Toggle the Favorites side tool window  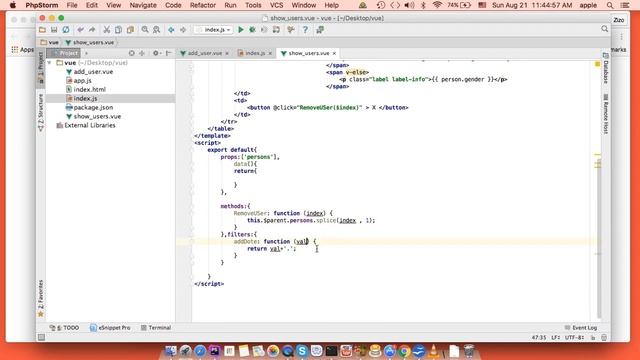[40, 298]
